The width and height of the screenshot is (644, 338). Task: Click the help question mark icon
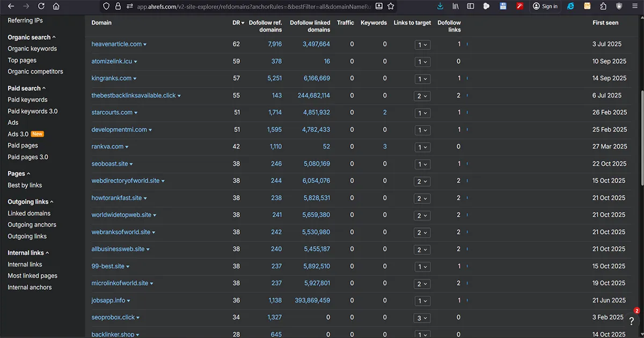(632, 320)
